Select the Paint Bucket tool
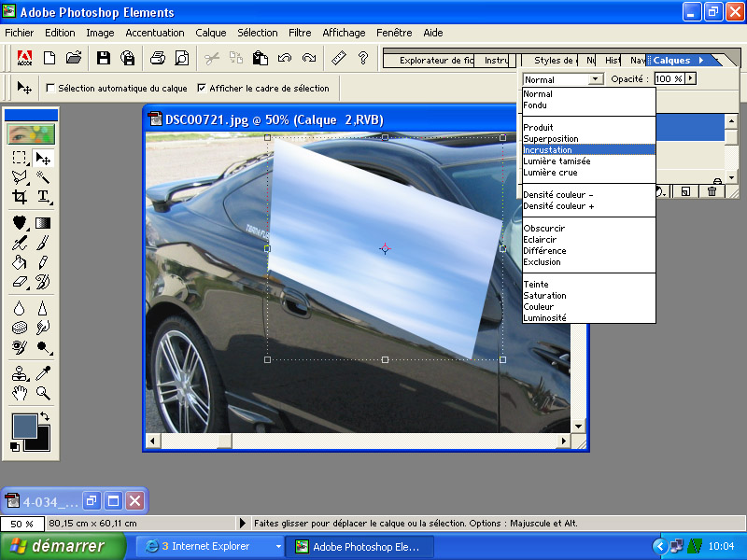747x560 pixels. 19,262
